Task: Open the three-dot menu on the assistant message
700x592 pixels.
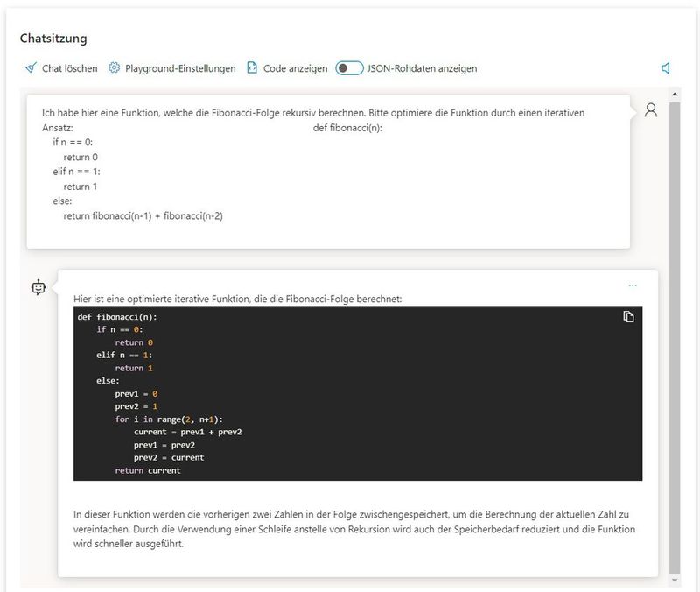Action: coord(633,285)
